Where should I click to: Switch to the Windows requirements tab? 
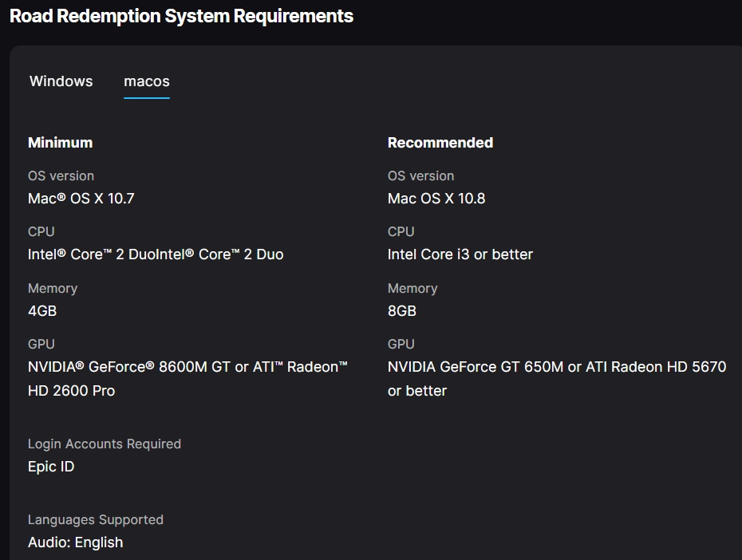(x=61, y=81)
